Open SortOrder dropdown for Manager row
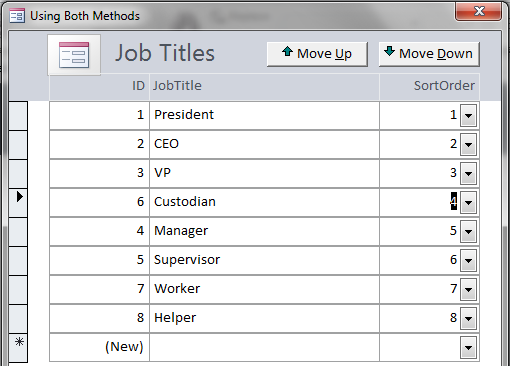The image size is (510, 366). [468, 231]
